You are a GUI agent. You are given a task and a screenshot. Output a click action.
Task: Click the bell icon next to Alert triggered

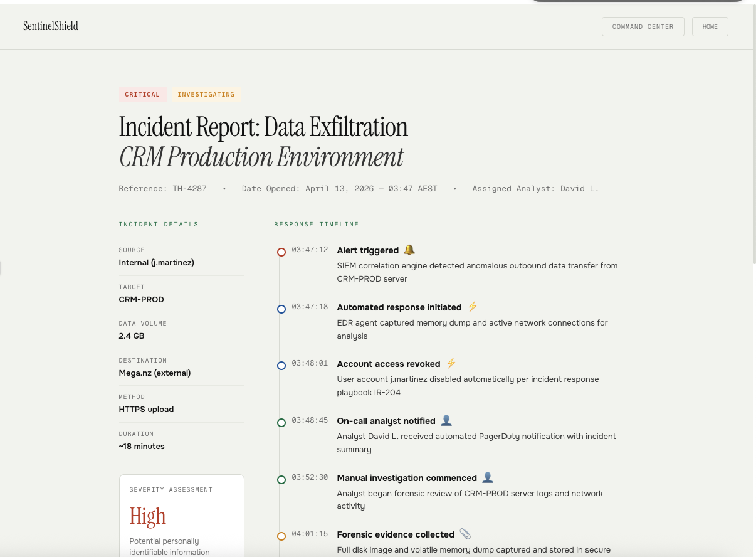pyautogui.click(x=409, y=250)
